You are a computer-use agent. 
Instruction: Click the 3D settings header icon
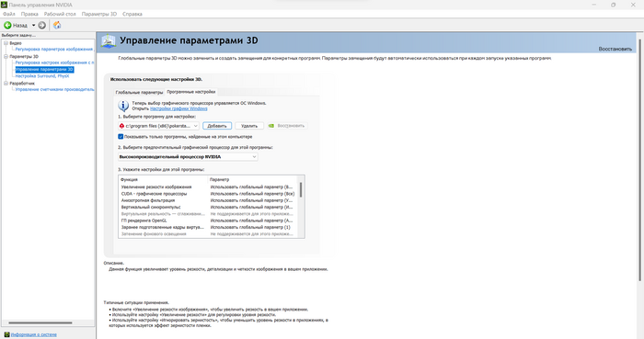click(109, 41)
